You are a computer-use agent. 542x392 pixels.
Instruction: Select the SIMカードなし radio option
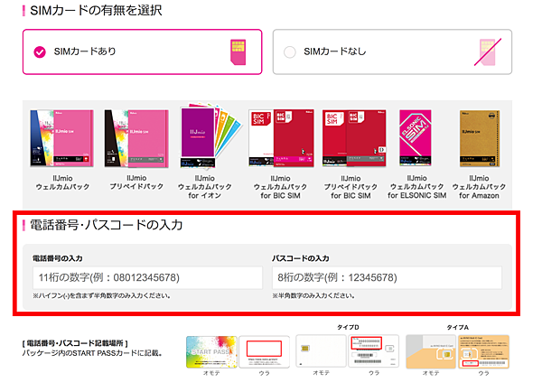[x=392, y=51]
